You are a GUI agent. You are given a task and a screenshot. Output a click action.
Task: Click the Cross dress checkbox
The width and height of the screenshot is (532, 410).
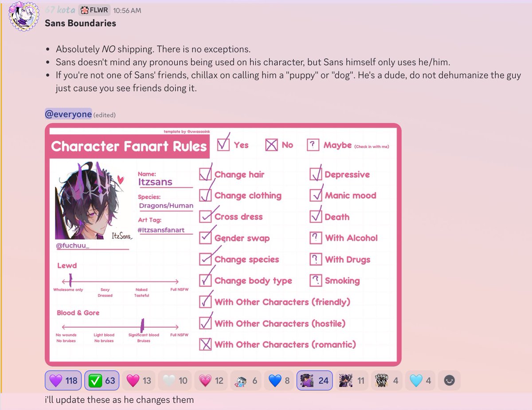point(205,217)
